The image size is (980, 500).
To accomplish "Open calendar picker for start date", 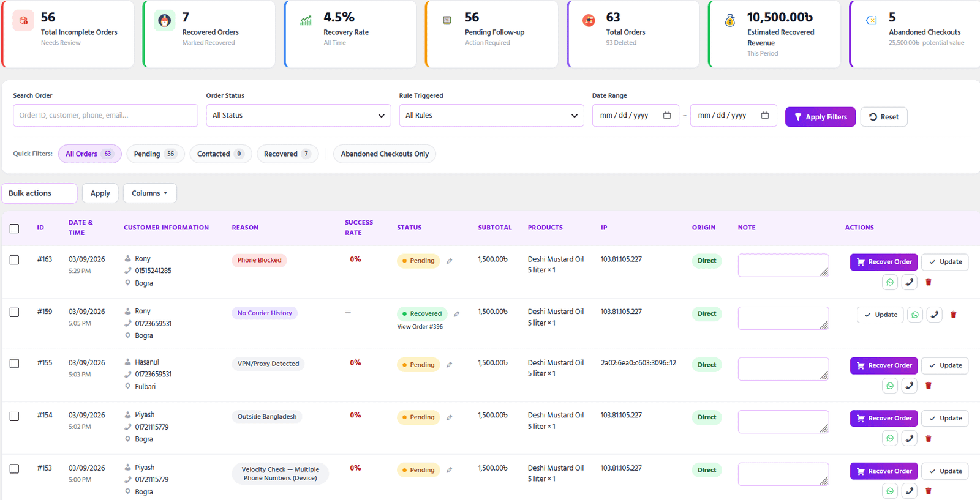I will point(667,115).
